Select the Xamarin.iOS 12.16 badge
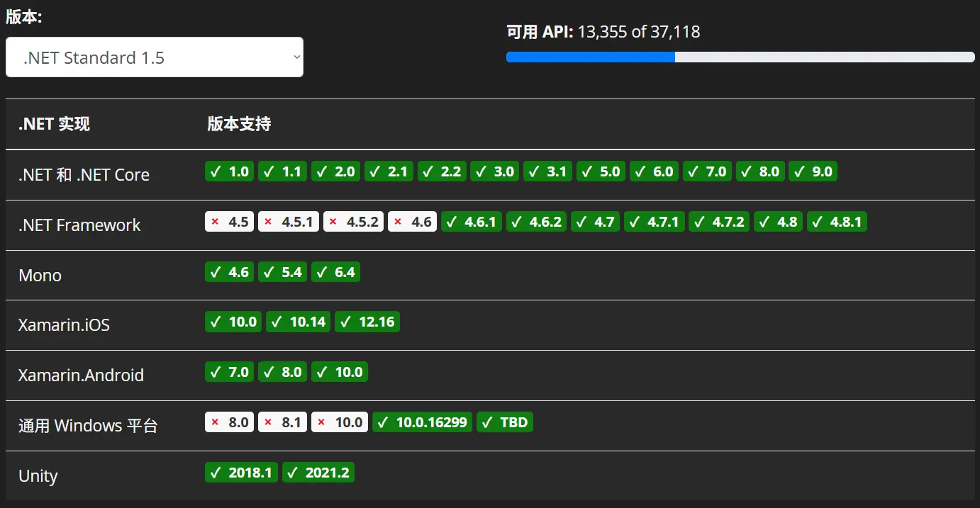Image resolution: width=980 pixels, height=508 pixels. coord(367,322)
